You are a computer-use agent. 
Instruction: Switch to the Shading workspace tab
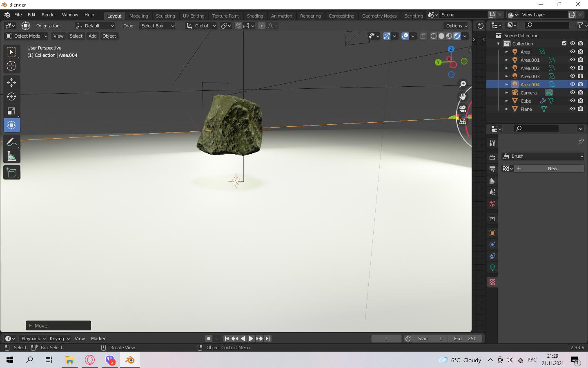(x=255, y=16)
